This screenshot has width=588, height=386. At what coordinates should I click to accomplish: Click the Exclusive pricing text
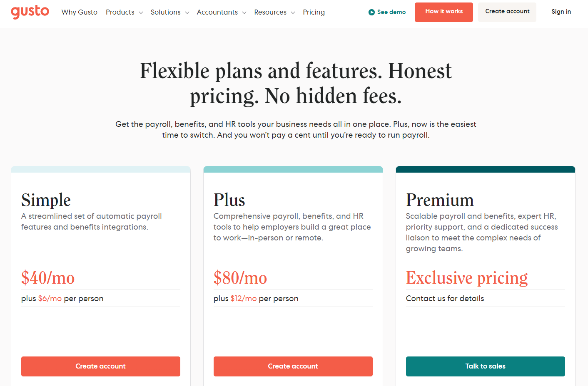(466, 277)
